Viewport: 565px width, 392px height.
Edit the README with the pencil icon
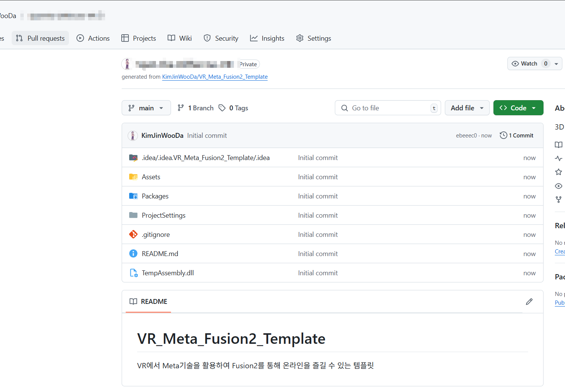(529, 302)
